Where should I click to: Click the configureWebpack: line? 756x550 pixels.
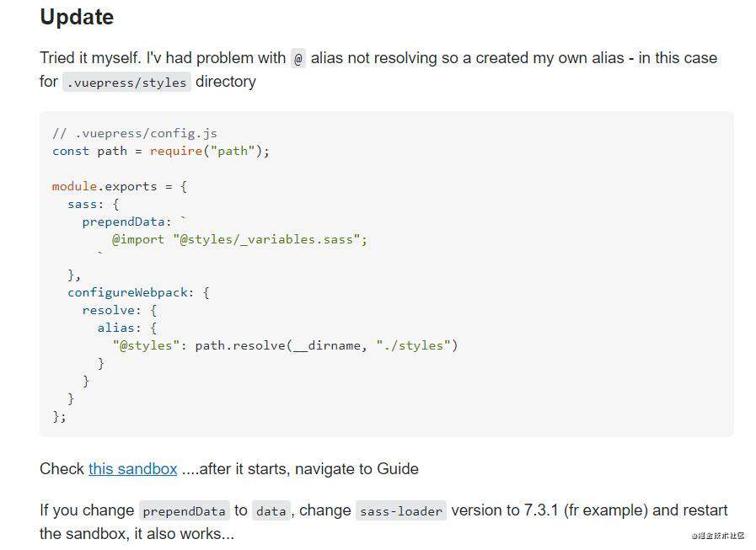[x=138, y=292]
